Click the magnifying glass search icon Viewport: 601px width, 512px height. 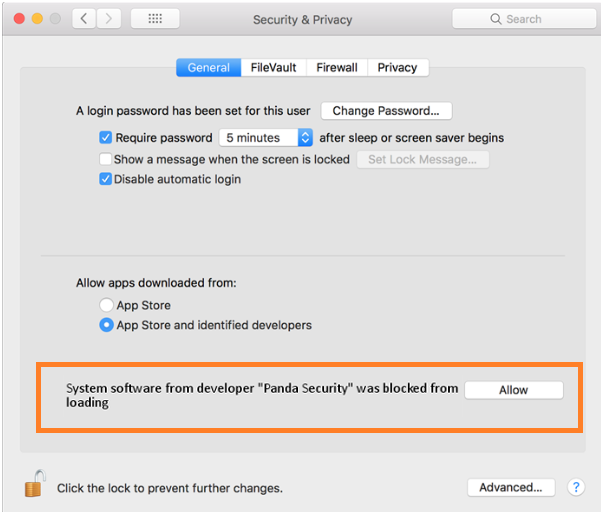(496, 19)
